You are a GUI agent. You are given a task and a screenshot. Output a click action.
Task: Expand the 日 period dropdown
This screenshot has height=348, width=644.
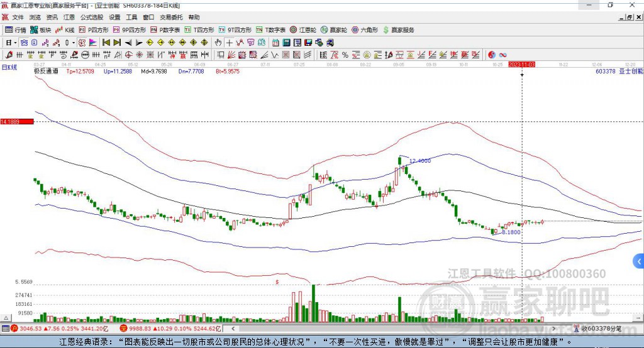pyautogui.click(x=15, y=43)
